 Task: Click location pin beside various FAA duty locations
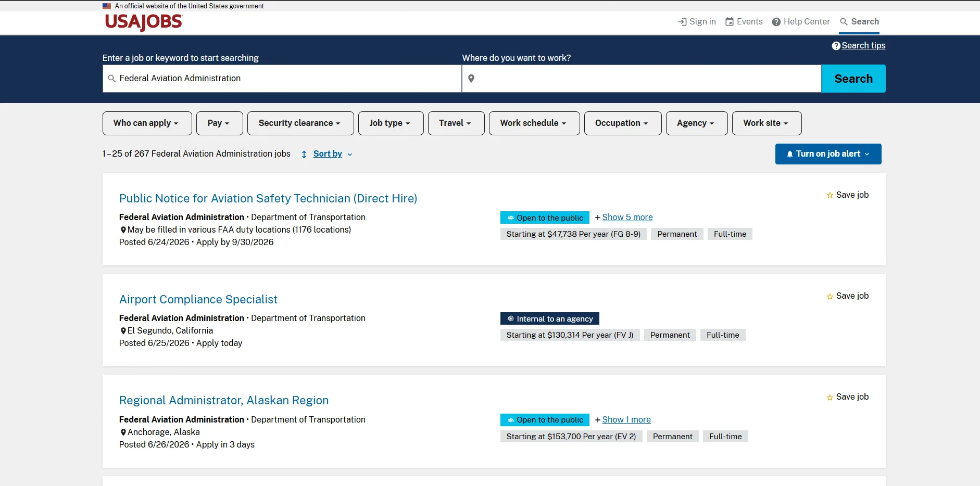pos(123,230)
